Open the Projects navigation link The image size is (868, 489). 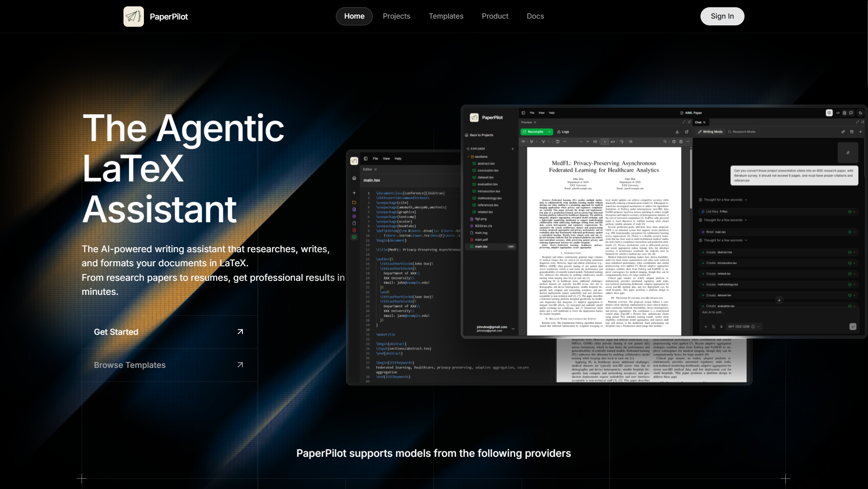[396, 16]
